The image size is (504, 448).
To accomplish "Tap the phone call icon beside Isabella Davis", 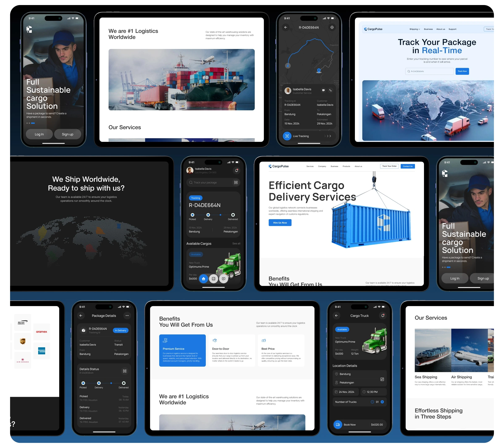I will 330,90.
